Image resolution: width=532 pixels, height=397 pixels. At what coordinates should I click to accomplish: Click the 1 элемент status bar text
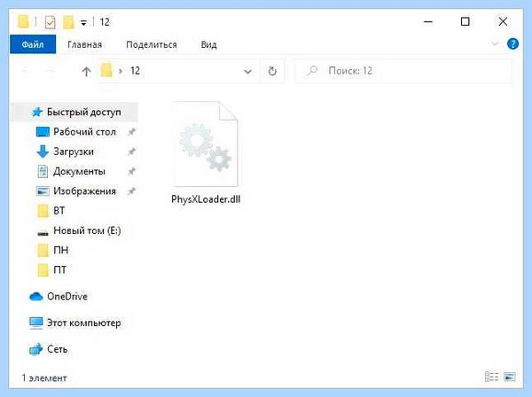pyautogui.click(x=44, y=378)
